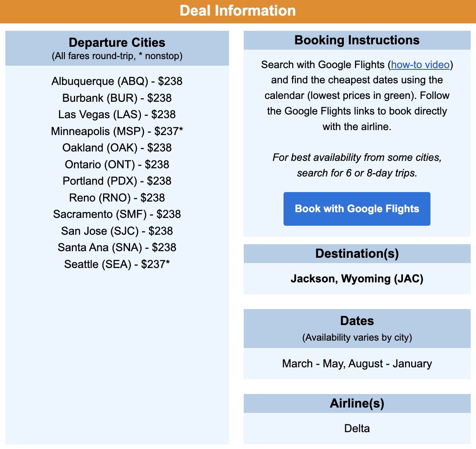Viewport: 476px width, 449px height.
Task: Select the Seattle nonstop fare
Action: pos(117,264)
